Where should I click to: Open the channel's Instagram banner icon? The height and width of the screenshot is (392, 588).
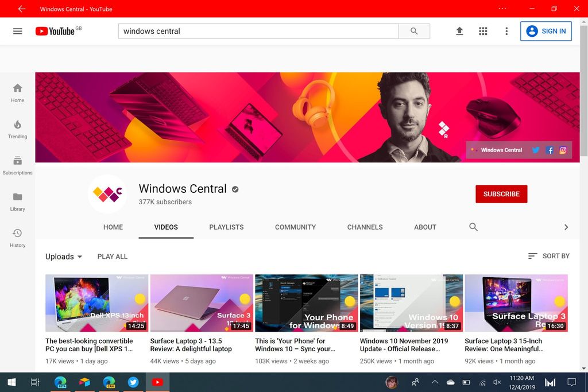pos(563,150)
